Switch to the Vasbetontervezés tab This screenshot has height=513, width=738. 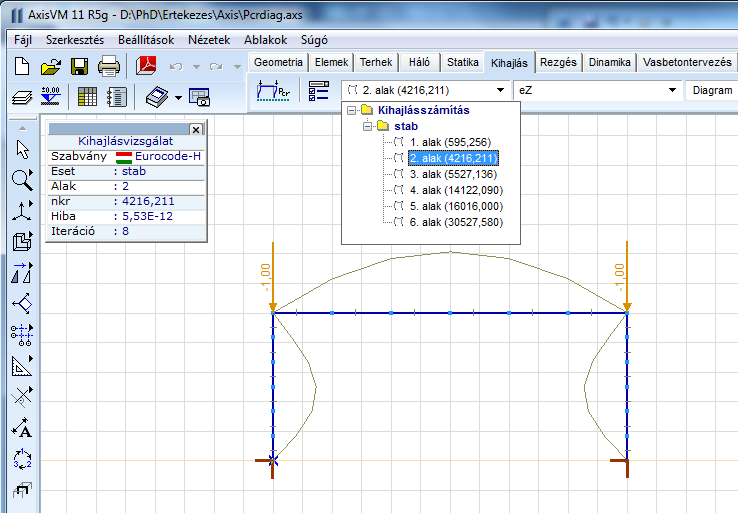pyautogui.click(x=687, y=62)
